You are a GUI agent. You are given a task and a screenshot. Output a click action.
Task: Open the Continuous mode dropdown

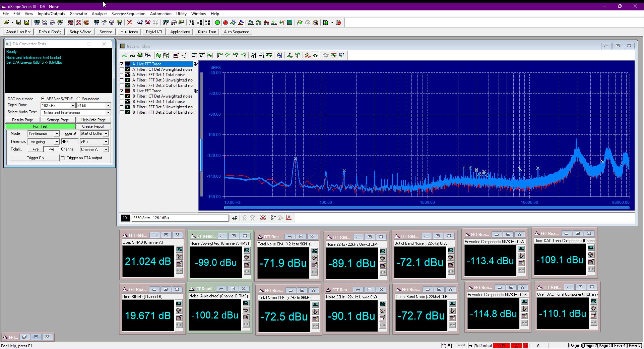pyautogui.click(x=57, y=134)
